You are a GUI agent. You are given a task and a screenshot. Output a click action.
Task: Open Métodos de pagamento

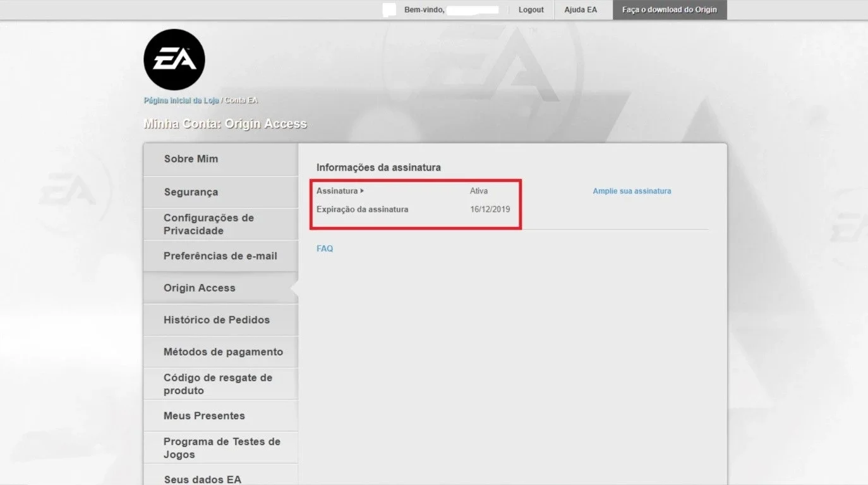(220, 352)
